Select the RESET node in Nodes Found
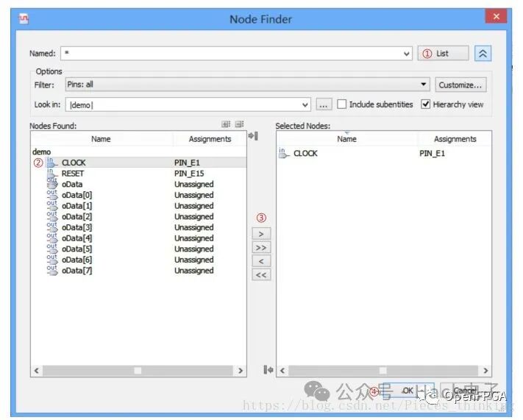The height and width of the screenshot is (420, 523). tap(73, 174)
